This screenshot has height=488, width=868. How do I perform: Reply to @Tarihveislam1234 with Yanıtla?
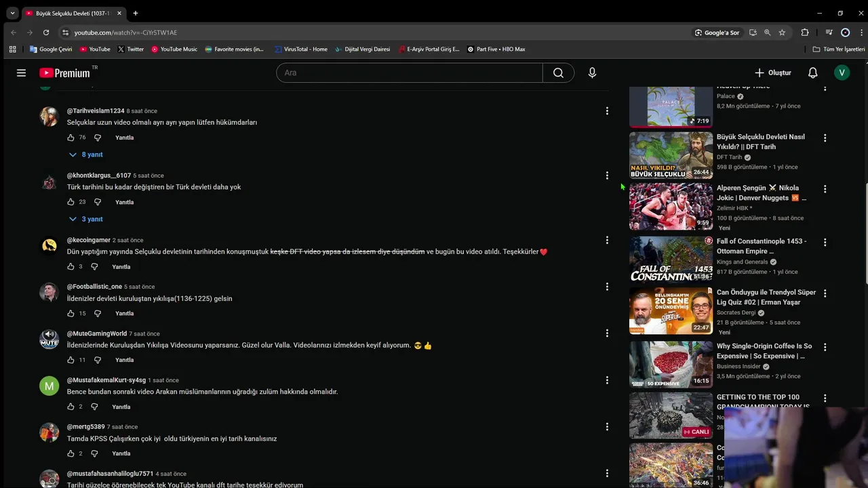[125, 138]
